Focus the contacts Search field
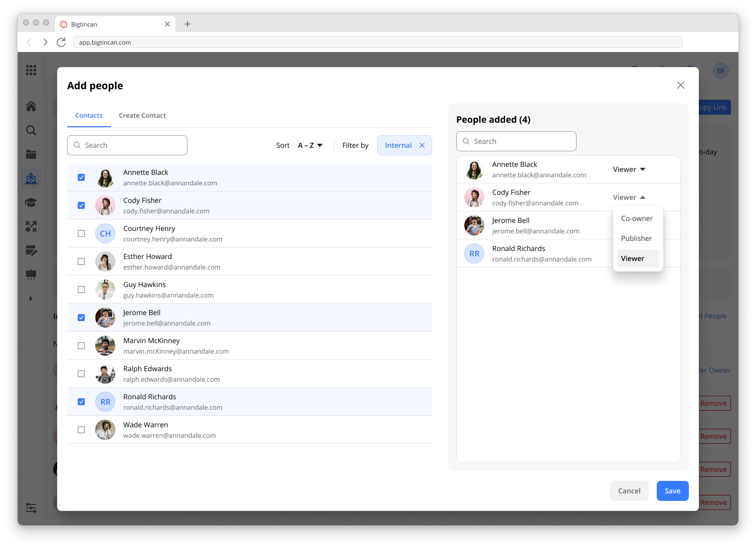The image size is (756, 547). click(127, 145)
